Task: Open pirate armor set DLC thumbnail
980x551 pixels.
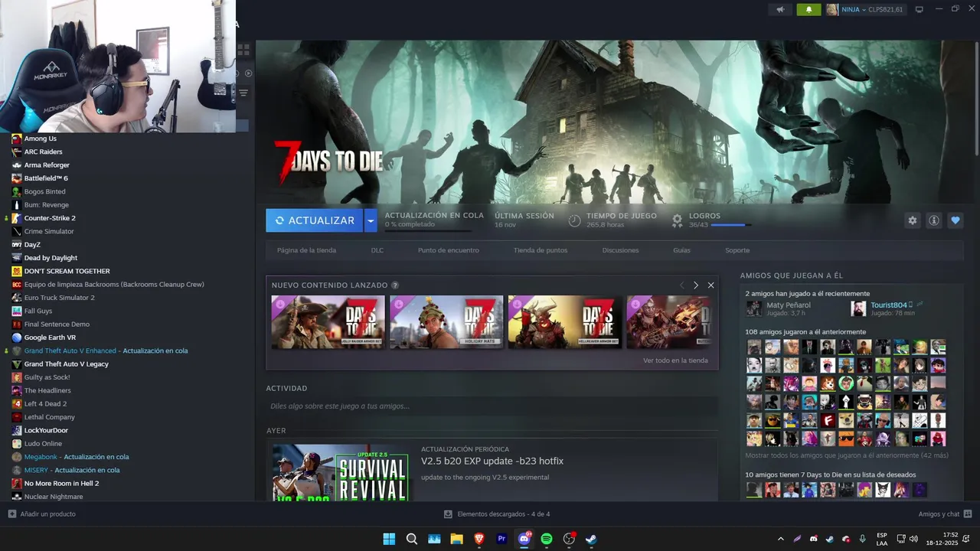Action: pos(328,322)
